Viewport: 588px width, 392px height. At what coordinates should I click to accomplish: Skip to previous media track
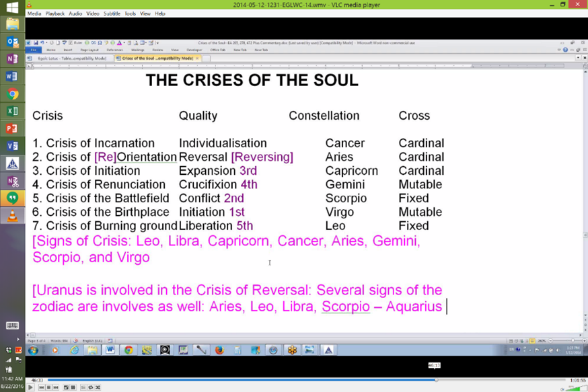click(x=42, y=387)
